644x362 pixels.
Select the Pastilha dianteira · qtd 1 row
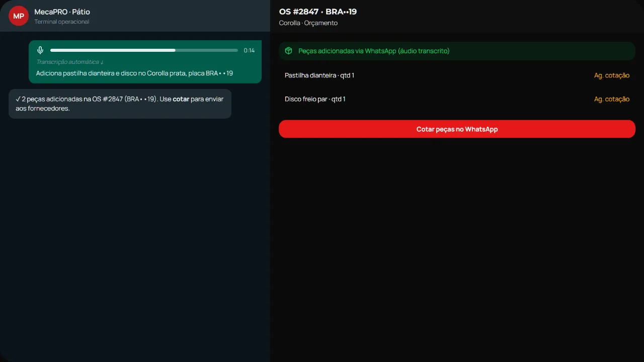[457, 75]
